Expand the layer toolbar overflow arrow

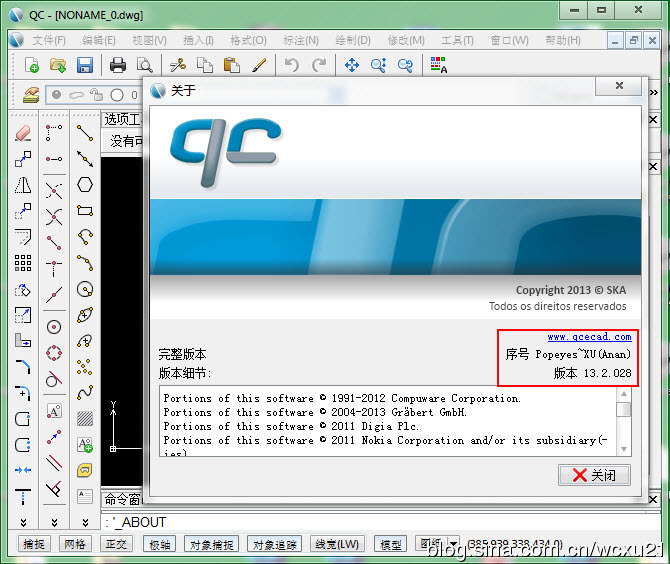click(654, 92)
